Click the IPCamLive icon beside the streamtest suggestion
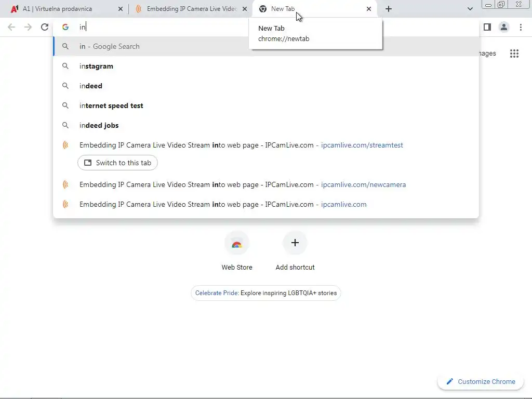This screenshot has height=399, width=532. [65, 145]
